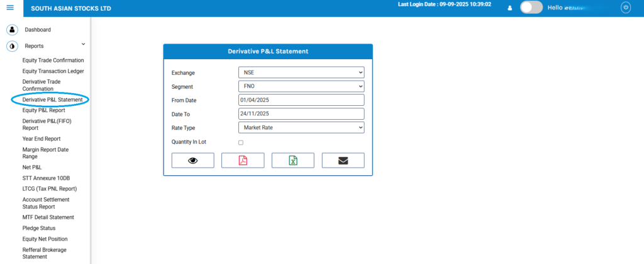
Task: Enable the Quantity In Lot checkbox
Action: click(241, 142)
